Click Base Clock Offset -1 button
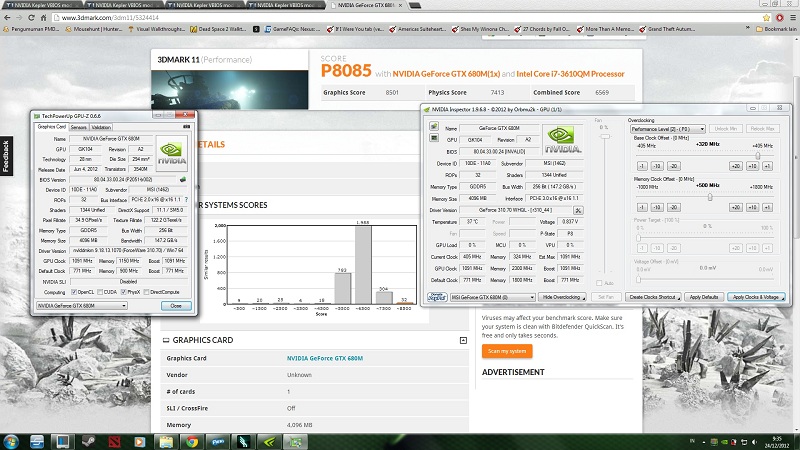This screenshot has height=450, width=800. 642,166
